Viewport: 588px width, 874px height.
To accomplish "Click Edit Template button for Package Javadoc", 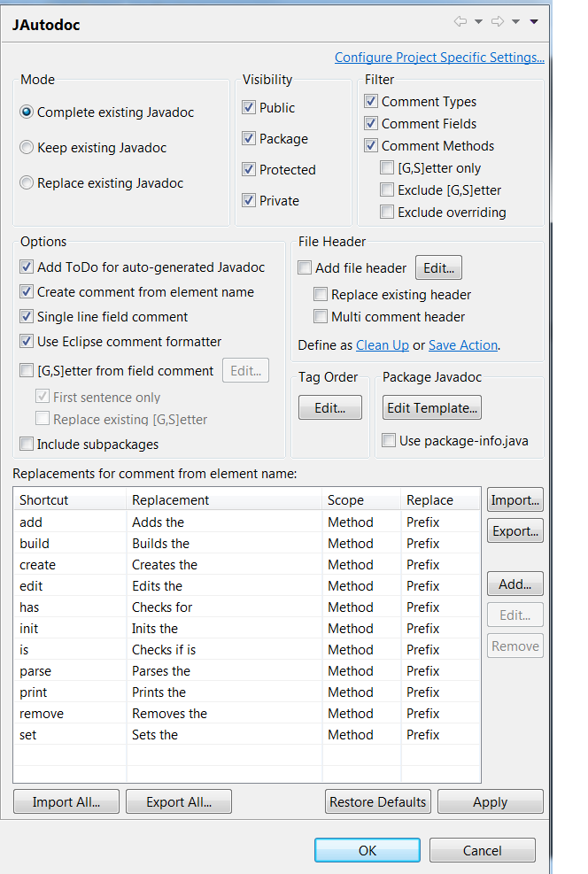I will tap(432, 408).
